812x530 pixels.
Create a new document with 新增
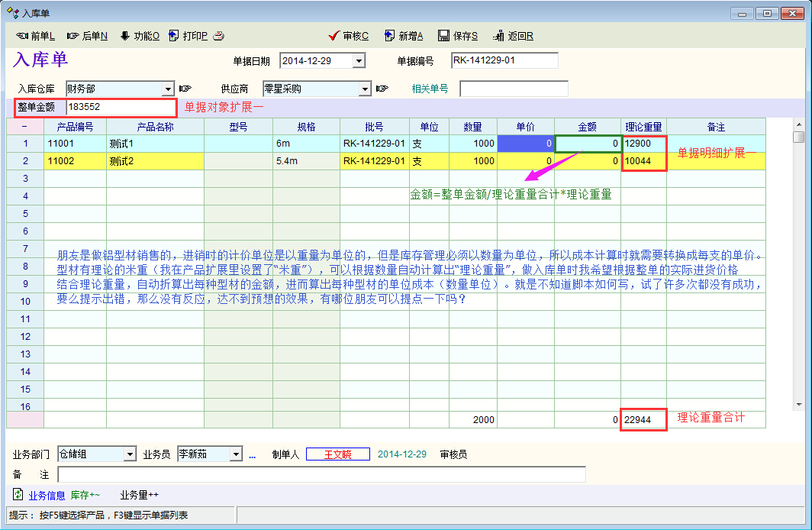click(x=389, y=36)
